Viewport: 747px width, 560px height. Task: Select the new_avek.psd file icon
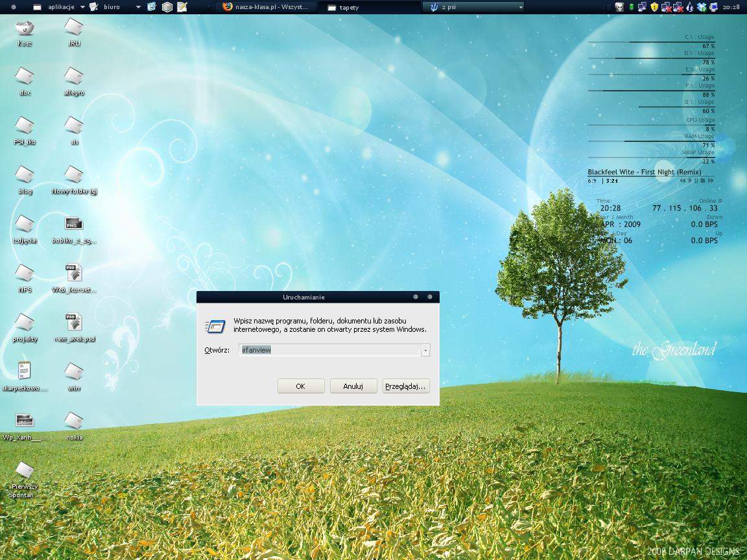point(74,323)
